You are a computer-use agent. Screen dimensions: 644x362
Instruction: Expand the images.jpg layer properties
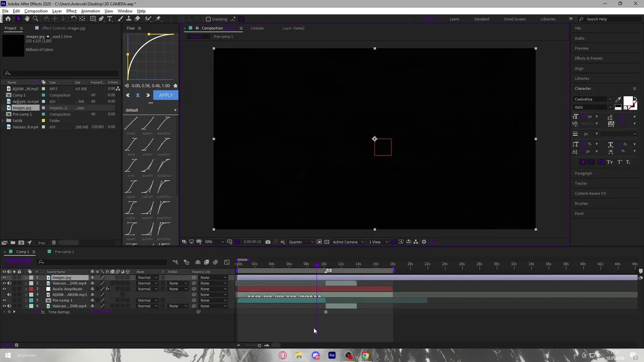click(x=26, y=278)
